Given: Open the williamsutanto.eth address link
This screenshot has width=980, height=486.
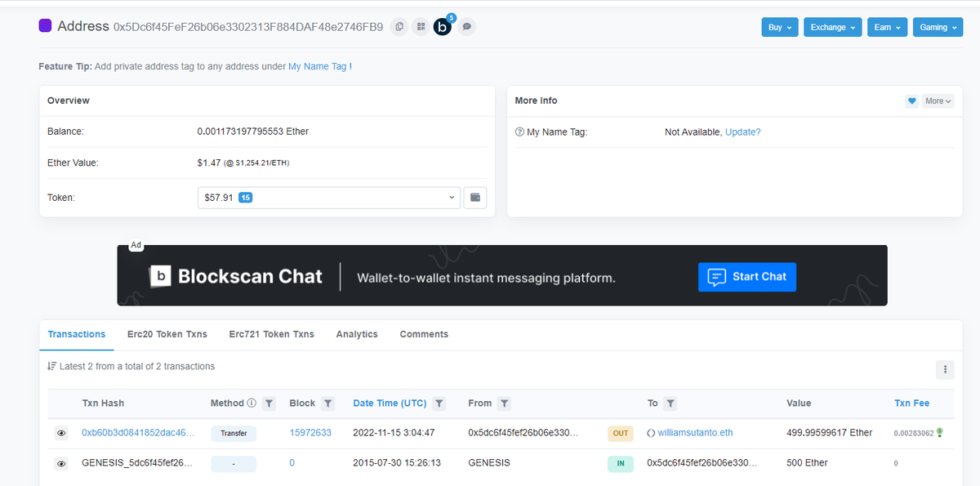Looking at the screenshot, I should click(696, 433).
